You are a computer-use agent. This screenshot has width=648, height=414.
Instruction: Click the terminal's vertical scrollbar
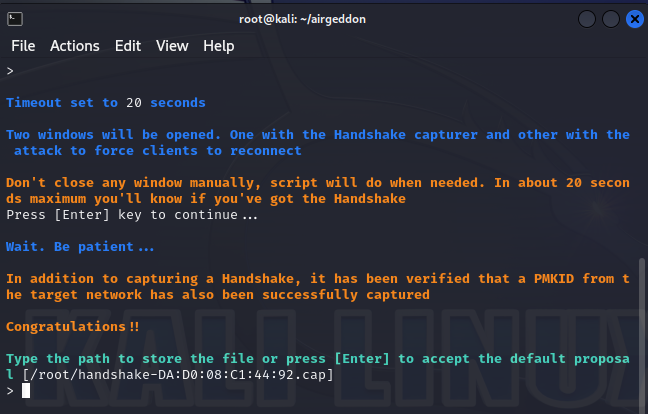641,330
